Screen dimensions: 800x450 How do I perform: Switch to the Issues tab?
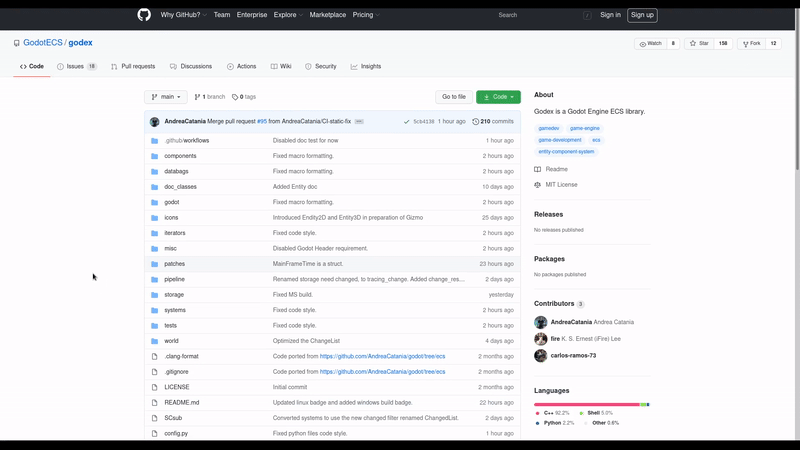coord(77,66)
